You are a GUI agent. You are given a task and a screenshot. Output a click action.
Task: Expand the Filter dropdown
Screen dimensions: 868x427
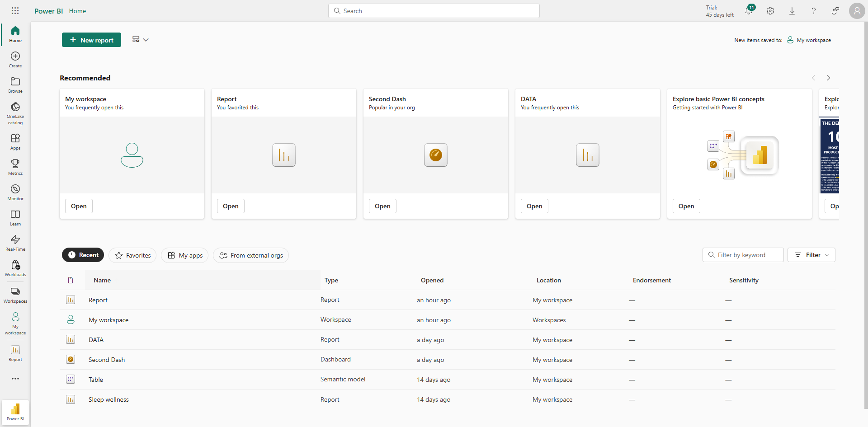click(811, 255)
